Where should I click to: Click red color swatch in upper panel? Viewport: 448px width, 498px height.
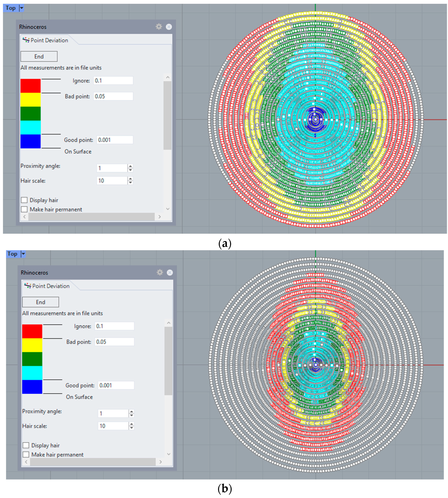[x=30, y=86]
